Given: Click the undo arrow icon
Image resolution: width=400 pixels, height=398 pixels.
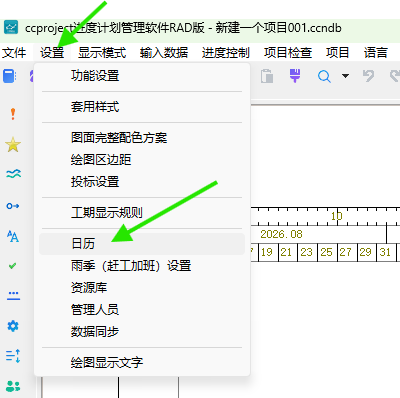Looking at the screenshot, I should click(x=368, y=76).
